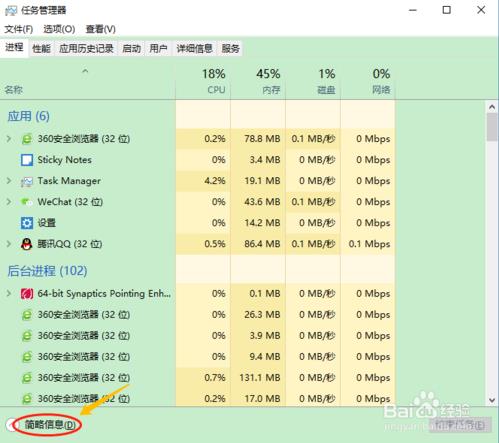This screenshot has height=443, width=499.
Task: Click the vertical scrollbar thumb
Action: (492, 127)
